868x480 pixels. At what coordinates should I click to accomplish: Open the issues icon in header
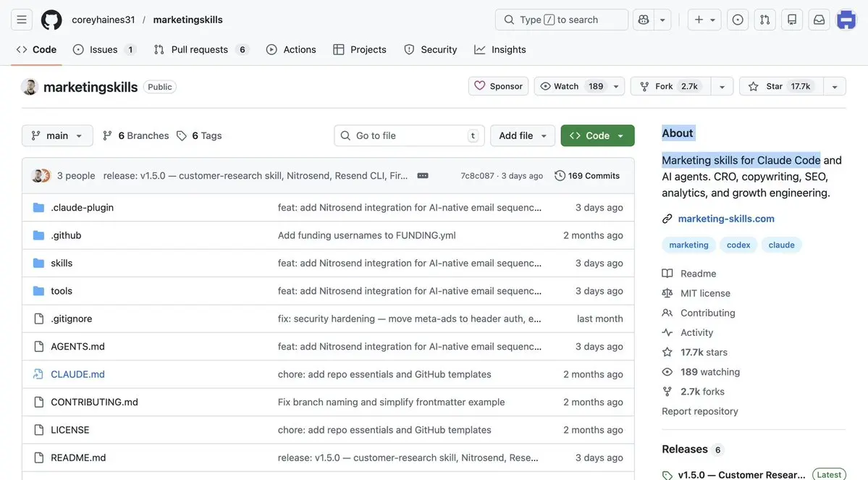coord(738,20)
